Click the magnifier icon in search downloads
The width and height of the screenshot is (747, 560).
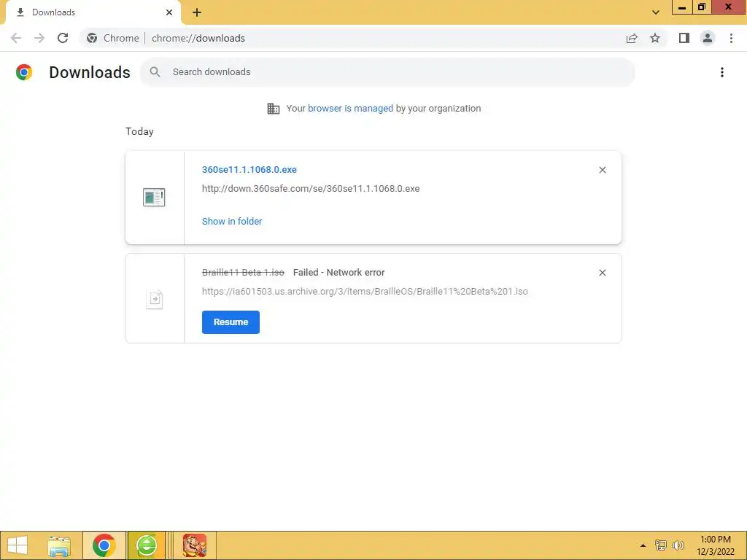point(155,72)
